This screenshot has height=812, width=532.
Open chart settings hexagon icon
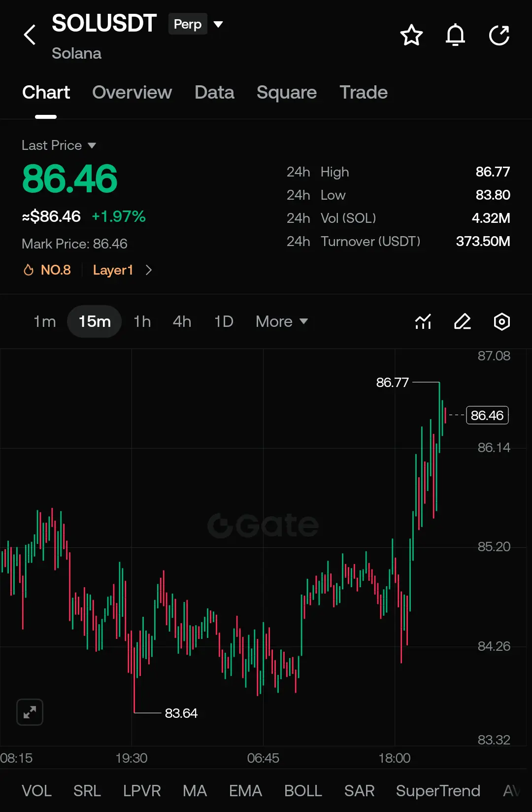502,321
